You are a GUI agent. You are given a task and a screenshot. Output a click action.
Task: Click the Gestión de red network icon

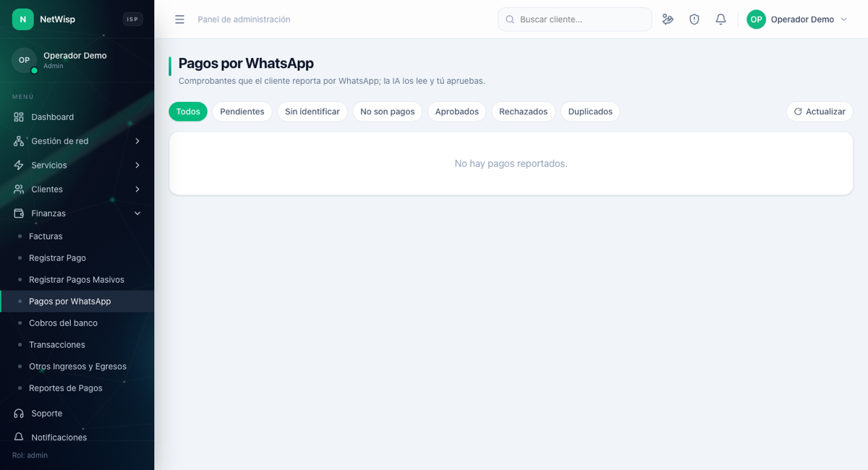(x=19, y=141)
